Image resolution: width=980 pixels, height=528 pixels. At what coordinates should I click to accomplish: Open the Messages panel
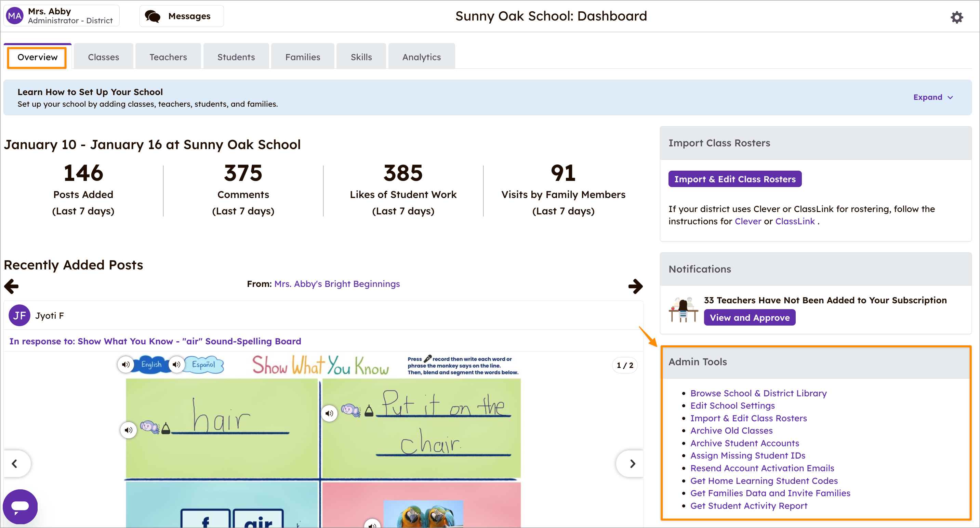click(182, 16)
